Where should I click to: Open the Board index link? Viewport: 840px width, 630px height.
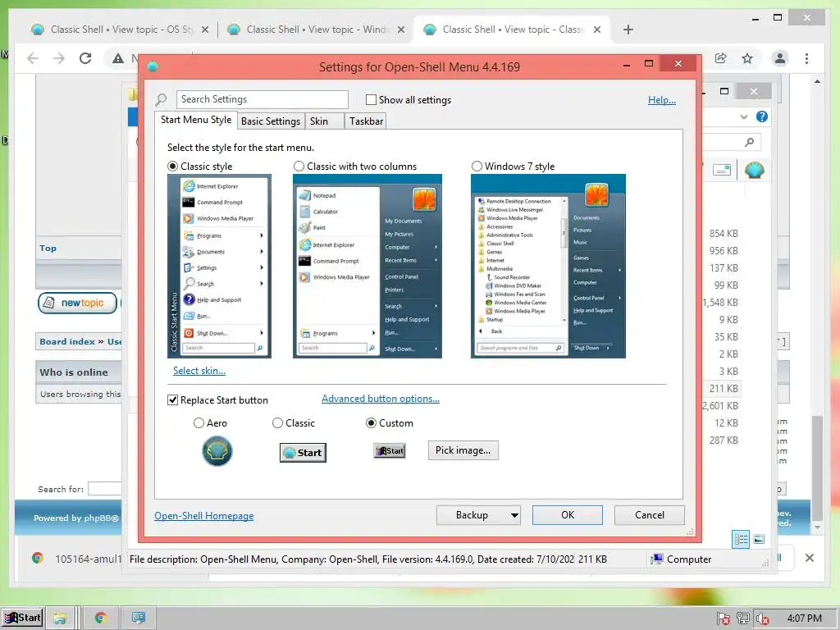pos(67,342)
